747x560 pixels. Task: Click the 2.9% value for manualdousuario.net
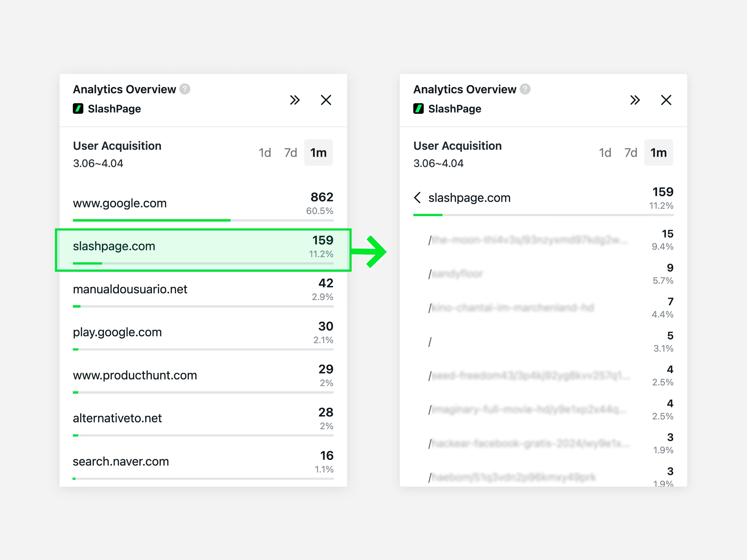[x=322, y=297]
